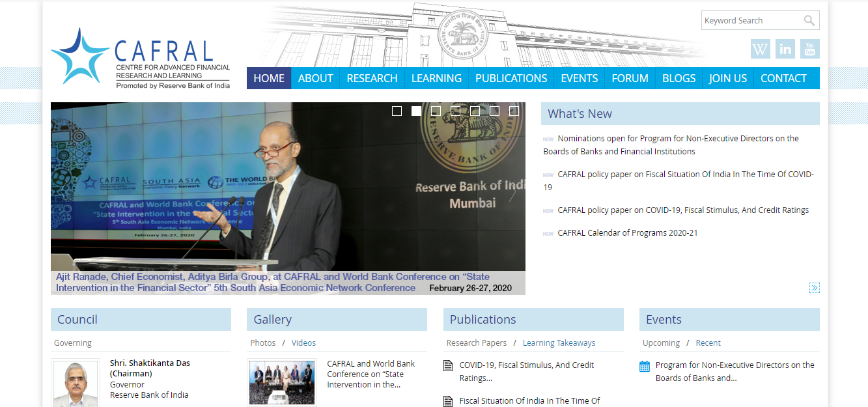Image resolution: width=868 pixels, height=407 pixels.
Task: Click the conference panel gallery thumbnail
Action: (x=282, y=382)
